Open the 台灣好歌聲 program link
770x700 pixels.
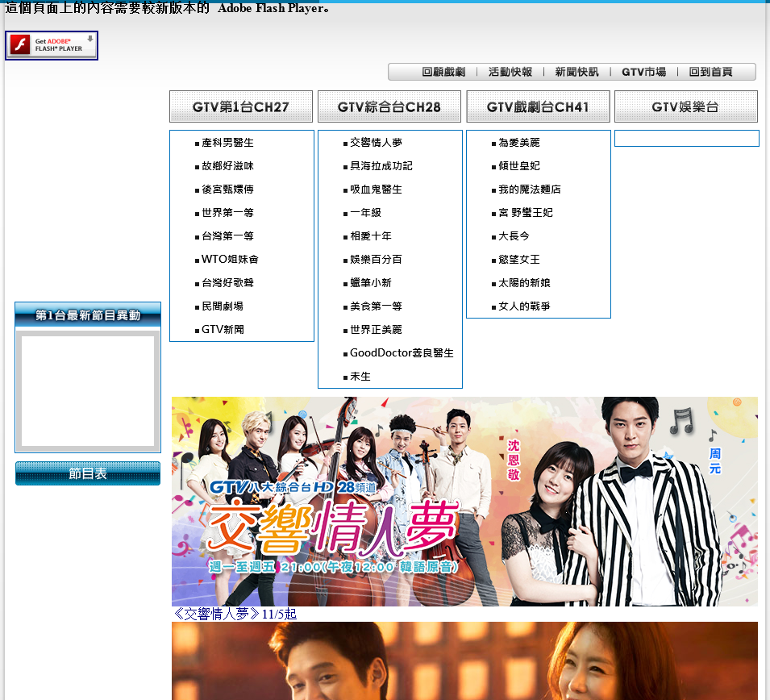(x=227, y=283)
